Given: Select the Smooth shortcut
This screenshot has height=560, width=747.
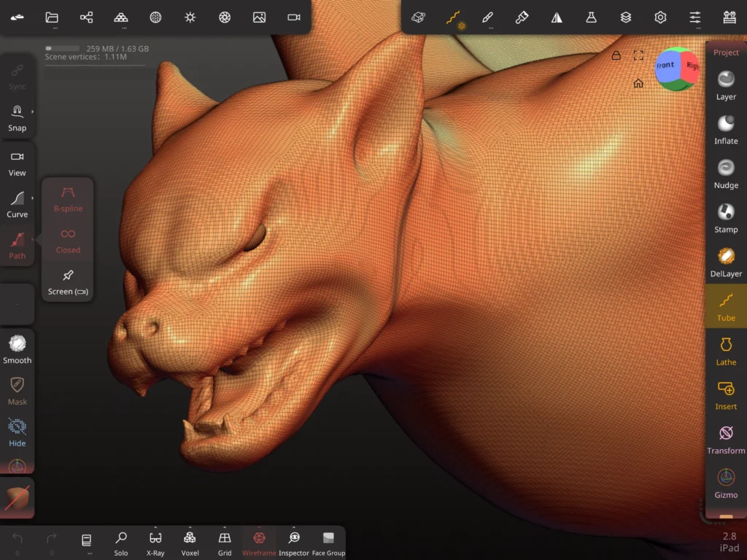Looking at the screenshot, I should [x=18, y=350].
